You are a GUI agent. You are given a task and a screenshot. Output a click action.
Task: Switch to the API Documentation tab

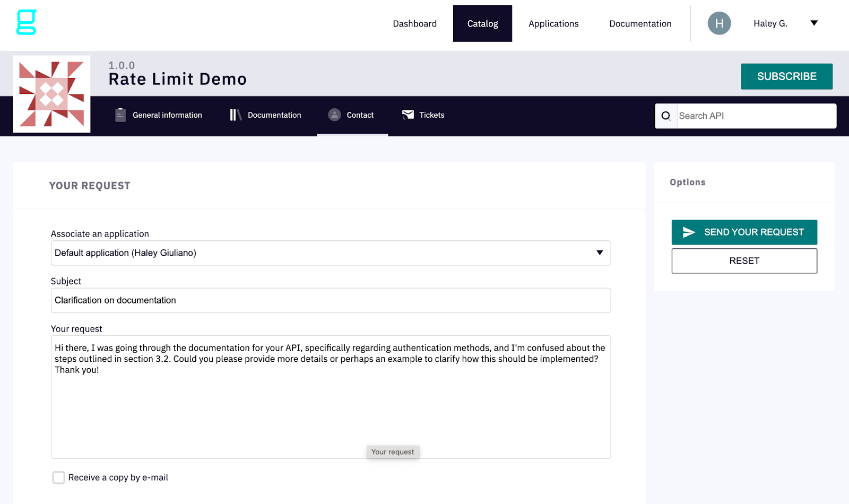265,115
